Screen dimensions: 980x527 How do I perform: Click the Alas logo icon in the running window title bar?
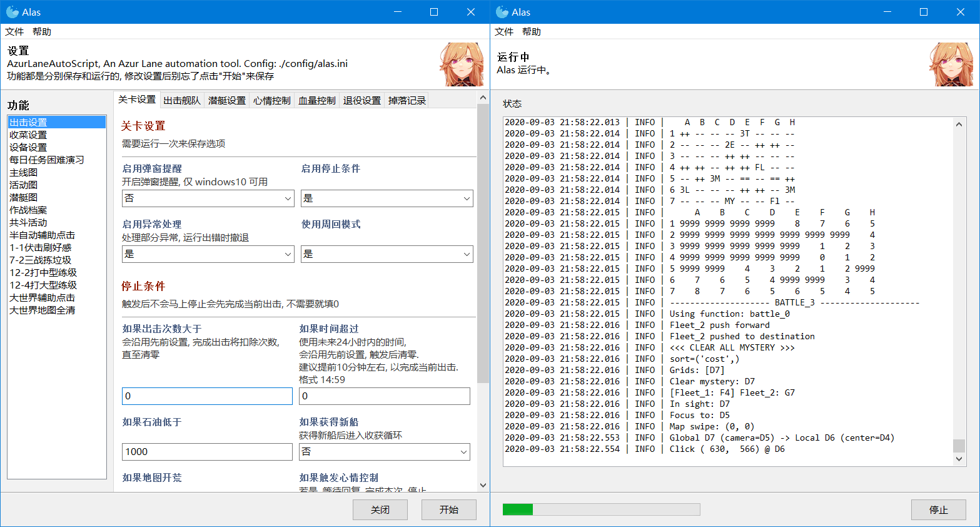tap(500, 11)
